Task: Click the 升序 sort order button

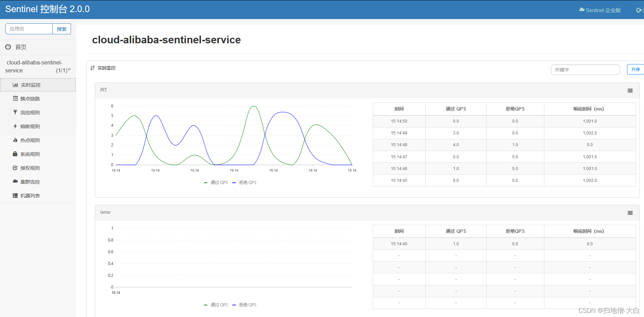Action: (636, 69)
